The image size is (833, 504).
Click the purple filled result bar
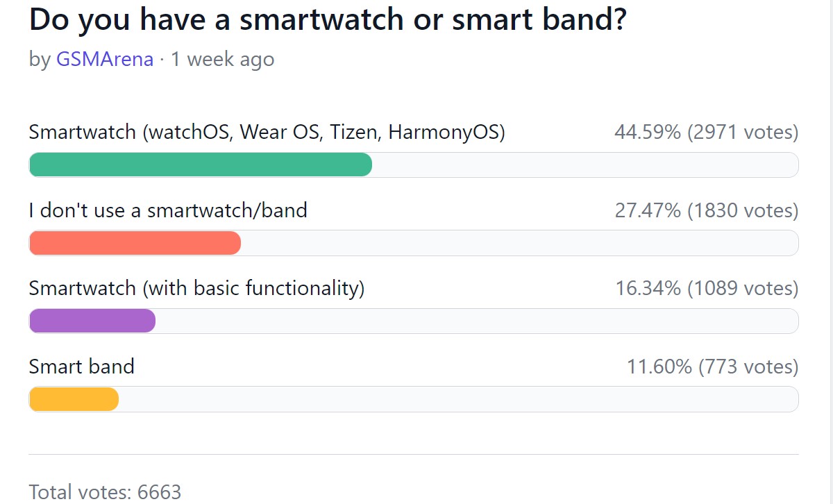(92, 321)
